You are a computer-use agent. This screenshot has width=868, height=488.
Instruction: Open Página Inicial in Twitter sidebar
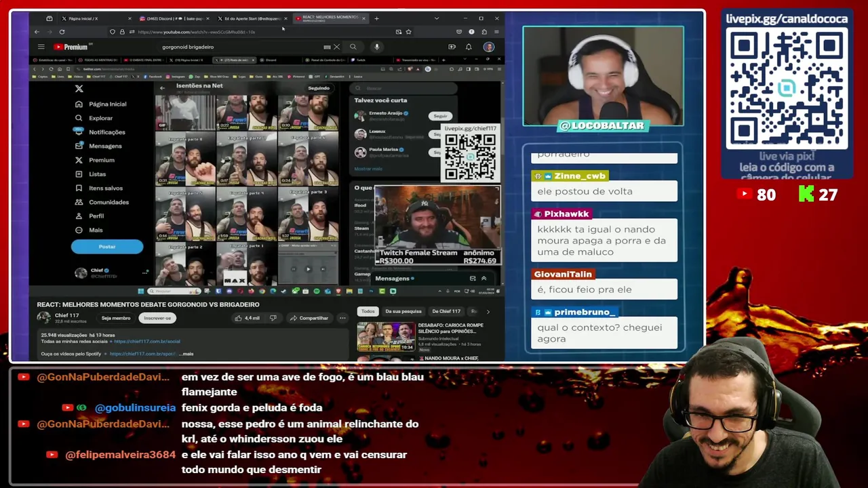[x=101, y=104]
